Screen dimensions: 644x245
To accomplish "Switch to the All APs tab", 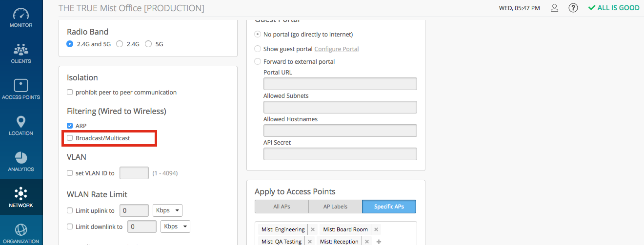I will click(x=282, y=207).
